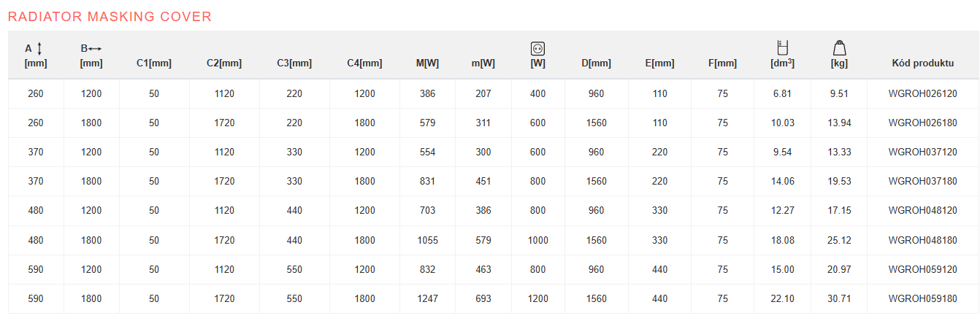This screenshot has width=980, height=321.
Task: Click the D[mm] column header
Action: point(596,63)
